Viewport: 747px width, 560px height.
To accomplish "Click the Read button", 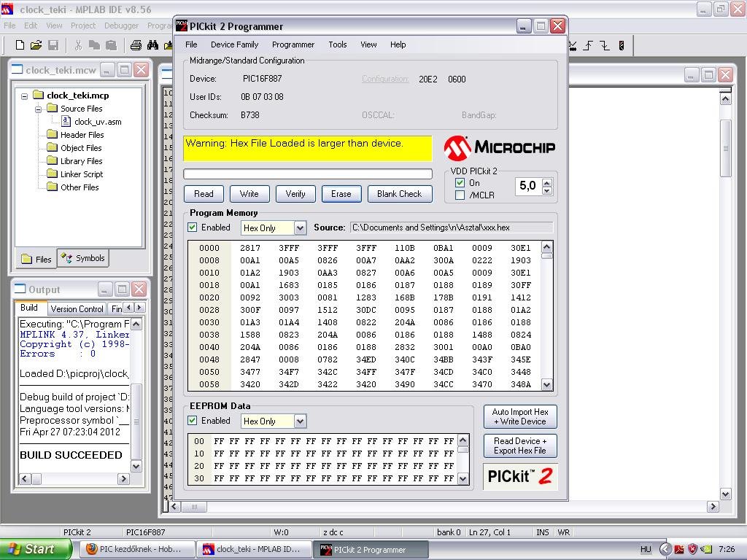I will tap(204, 194).
